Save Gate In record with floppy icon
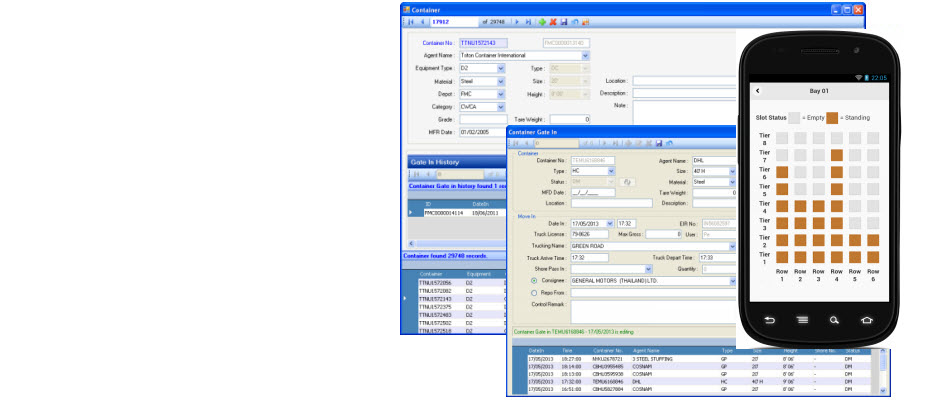 (659, 143)
